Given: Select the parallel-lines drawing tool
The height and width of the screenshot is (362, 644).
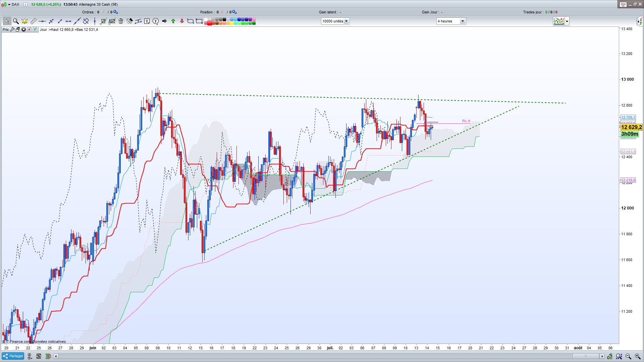Looking at the screenshot, I should click(138, 21).
